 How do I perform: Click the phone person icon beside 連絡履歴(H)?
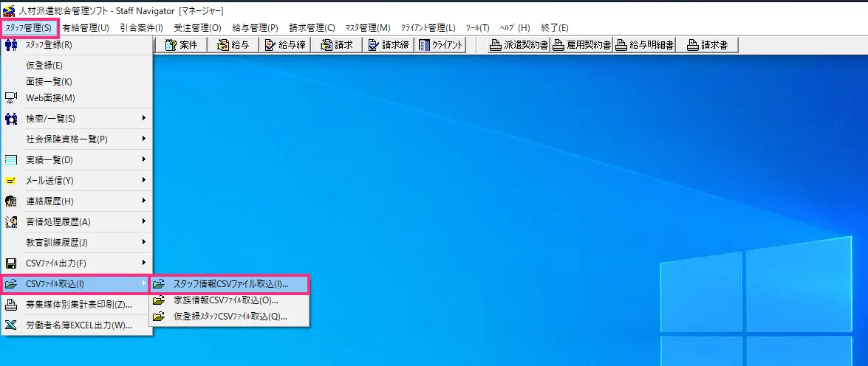tap(10, 201)
